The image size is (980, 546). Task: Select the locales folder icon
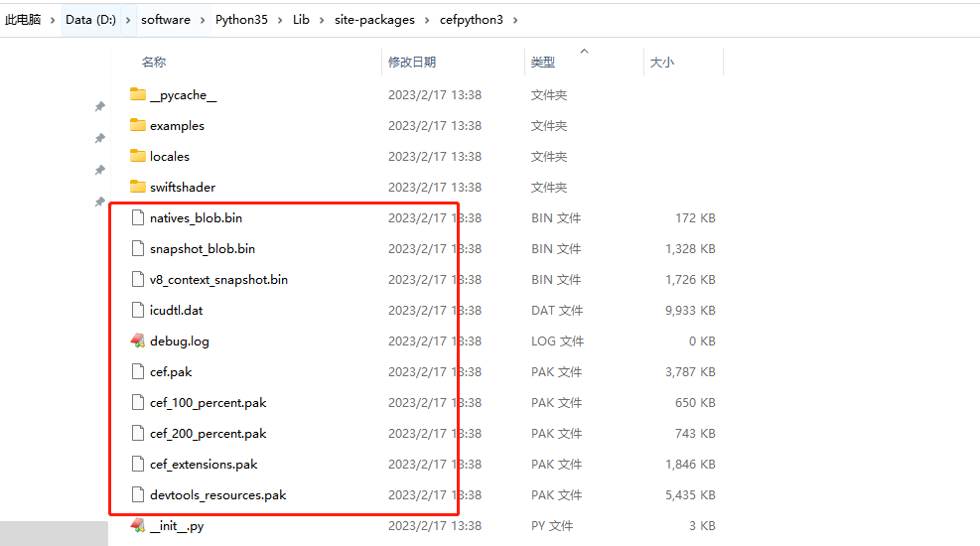click(137, 156)
